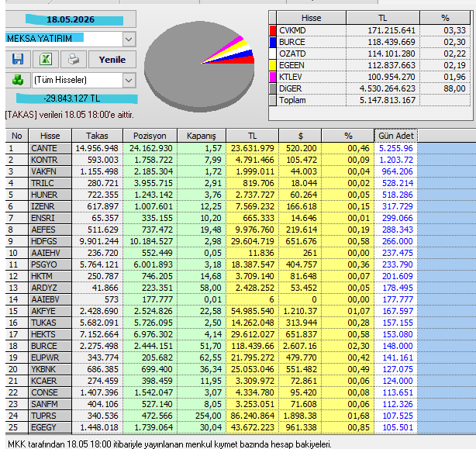Select the 18.05.2026 date field

(x=71, y=19)
